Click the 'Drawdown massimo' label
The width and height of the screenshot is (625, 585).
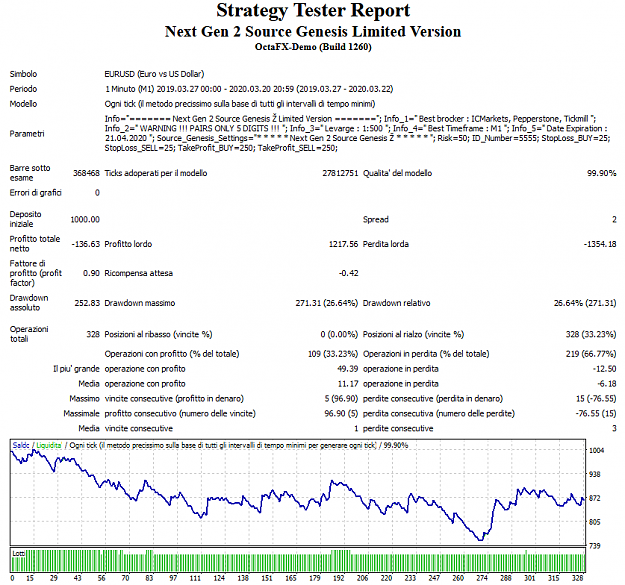pyautogui.click(x=140, y=303)
